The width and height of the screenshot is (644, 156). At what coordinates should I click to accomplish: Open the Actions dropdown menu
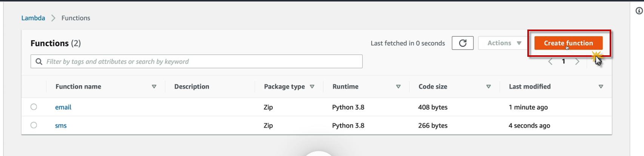504,43
